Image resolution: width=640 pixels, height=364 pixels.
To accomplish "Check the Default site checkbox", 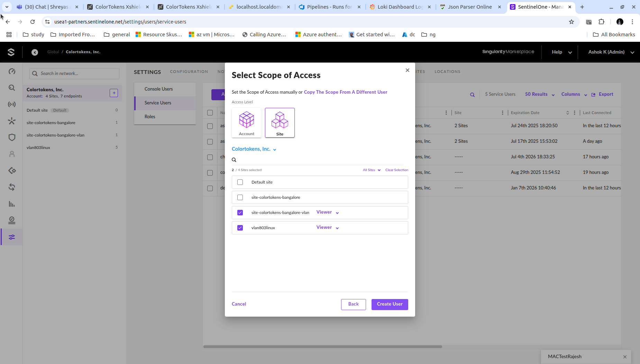I will coord(240,182).
